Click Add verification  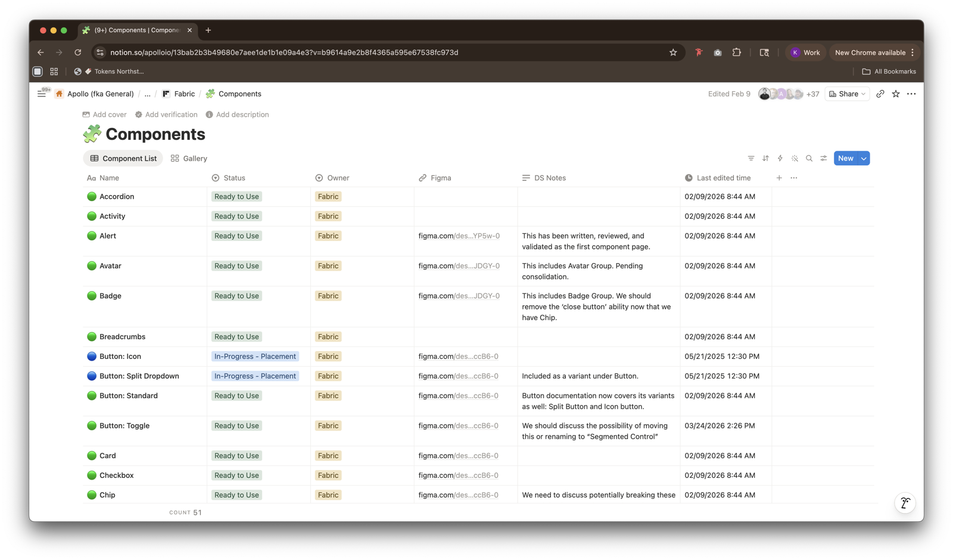click(x=166, y=114)
